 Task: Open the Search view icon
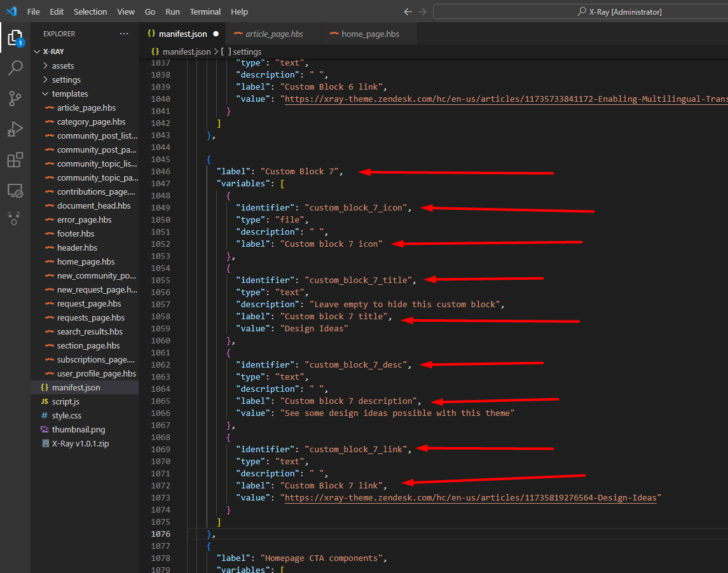coord(15,68)
